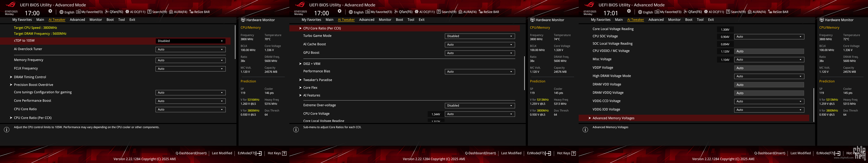
Task: Open the GPU Boost dropdown
Action: pyautogui.click(x=480, y=53)
